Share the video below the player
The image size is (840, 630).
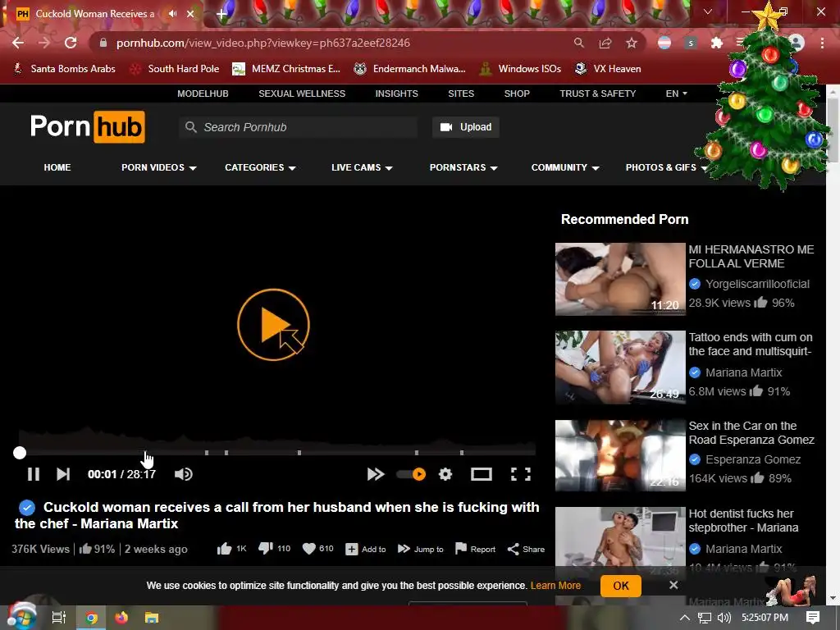pos(526,549)
